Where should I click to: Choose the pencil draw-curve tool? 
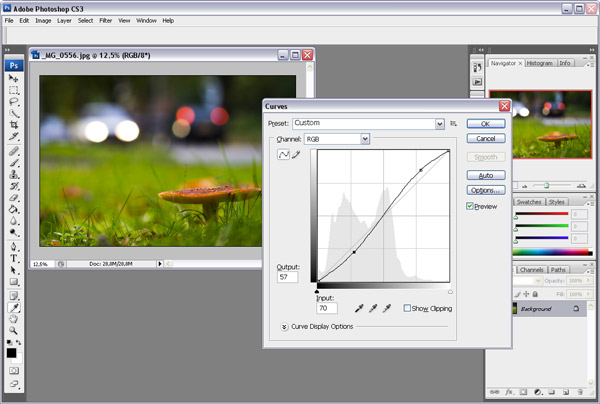coord(296,155)
